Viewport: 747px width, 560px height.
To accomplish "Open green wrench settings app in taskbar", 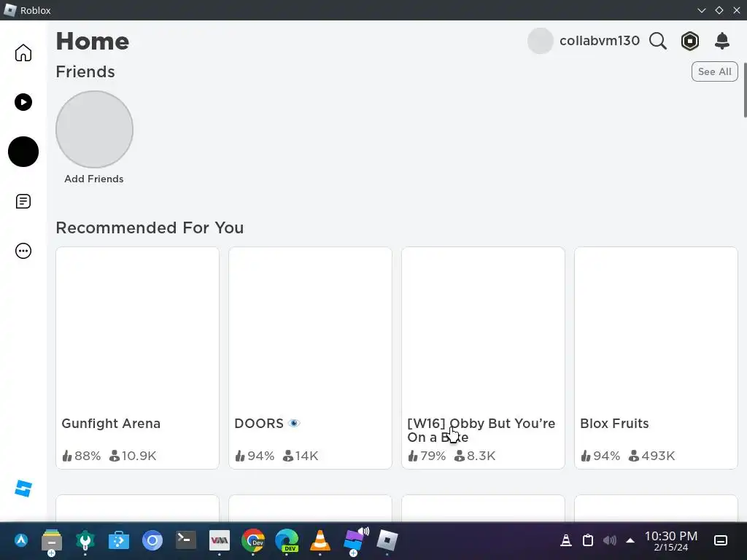I will [85, 540].
